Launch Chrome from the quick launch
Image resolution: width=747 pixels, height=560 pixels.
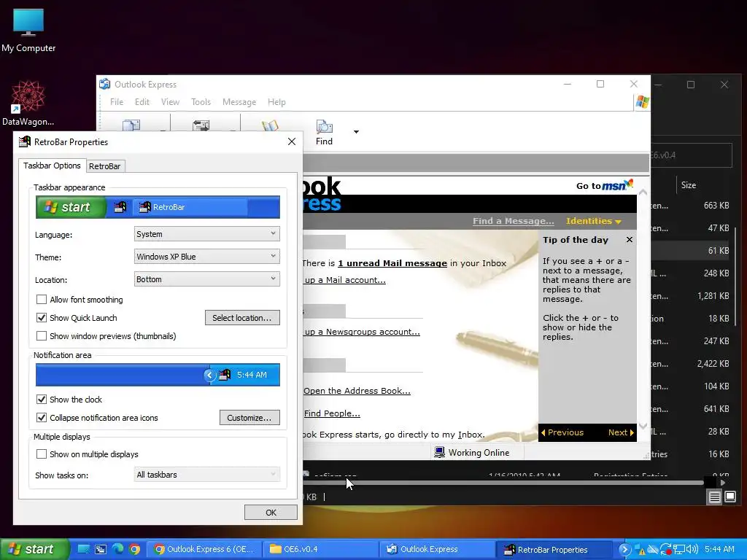point(135,549)
